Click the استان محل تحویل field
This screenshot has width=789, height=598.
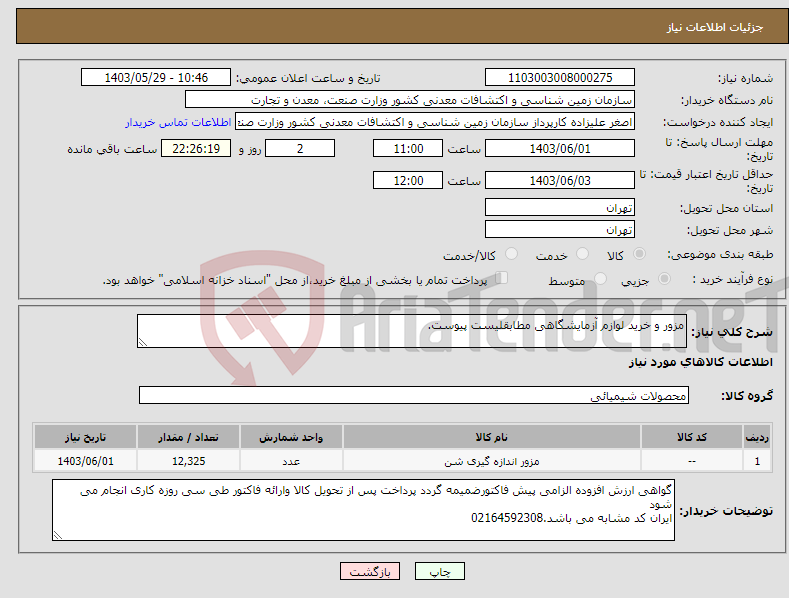[x=560, y=207]
